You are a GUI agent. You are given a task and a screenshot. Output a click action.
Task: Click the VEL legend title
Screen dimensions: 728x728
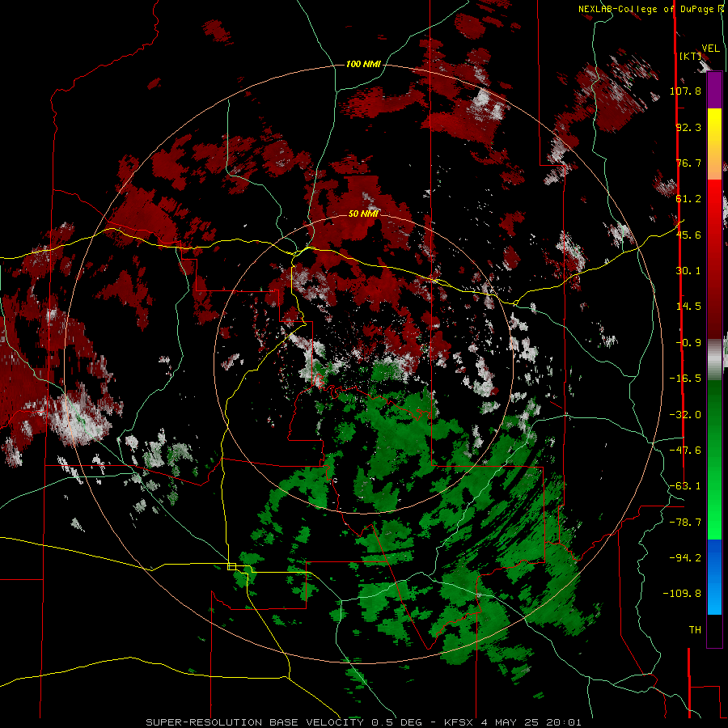(710, 49)
